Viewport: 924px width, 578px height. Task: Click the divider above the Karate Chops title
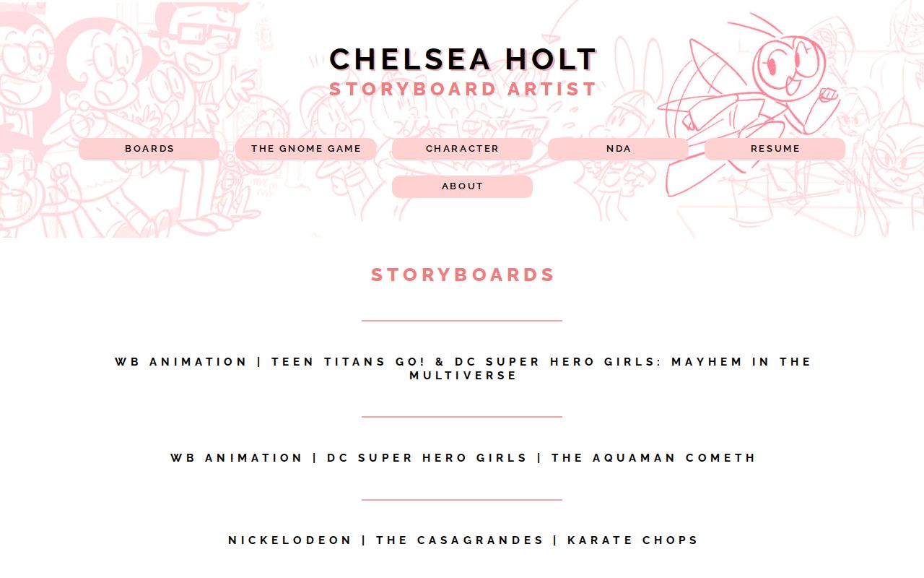click(x=462, y=499)
